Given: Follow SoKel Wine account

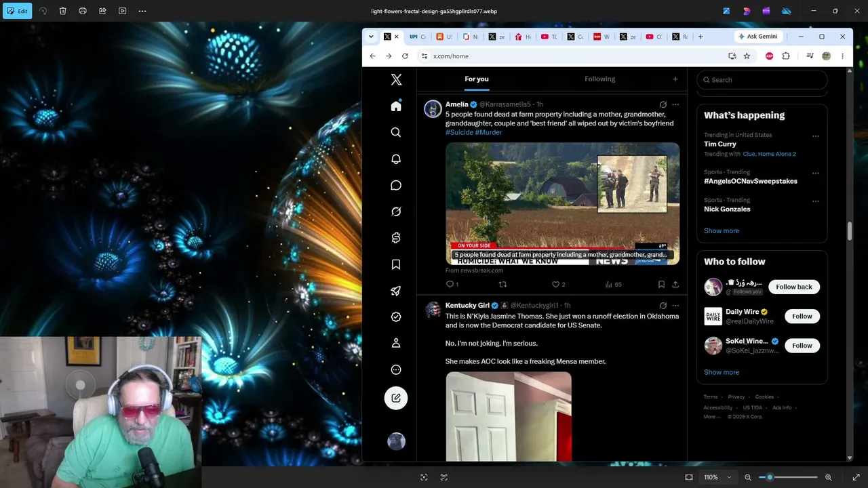Looking at the screenshot, I should (802, 346).
